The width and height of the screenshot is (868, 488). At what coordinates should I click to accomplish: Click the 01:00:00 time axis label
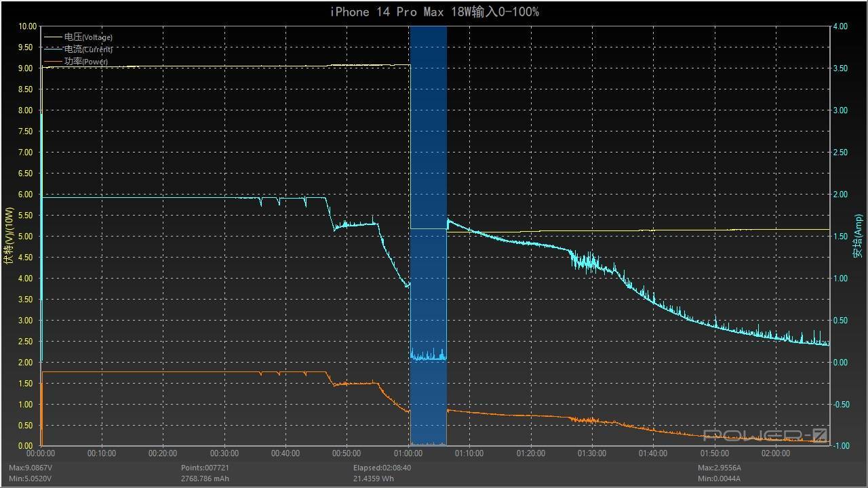408,453
